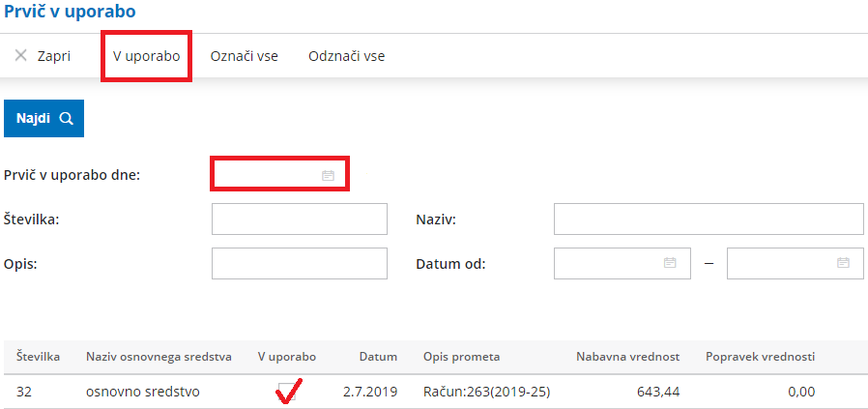Focus the Naziv input field
The image size is (868, 409).
[x=709, y=219]
